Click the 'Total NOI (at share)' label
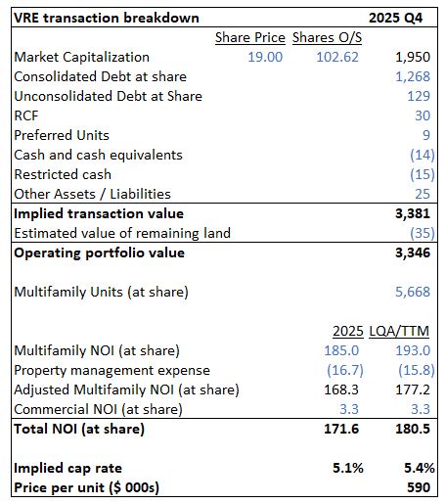The height and width of the screenshot is (504, 446). [x=79, y=429]
